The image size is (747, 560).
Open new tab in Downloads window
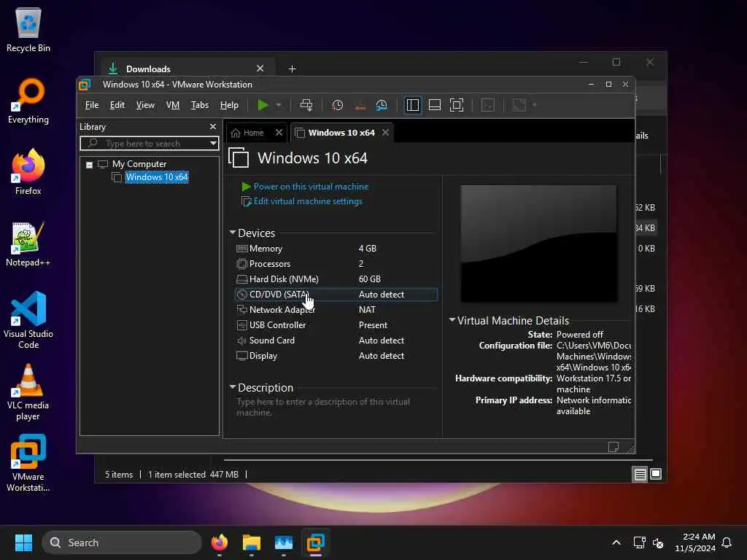point(292,69)
